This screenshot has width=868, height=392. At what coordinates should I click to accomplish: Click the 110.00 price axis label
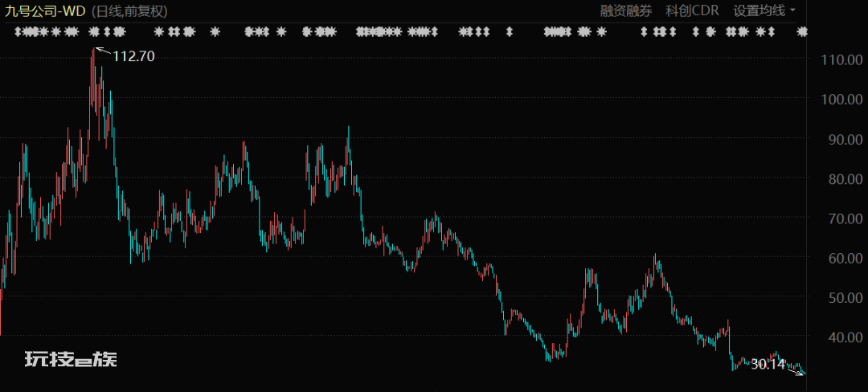point(843,59)
